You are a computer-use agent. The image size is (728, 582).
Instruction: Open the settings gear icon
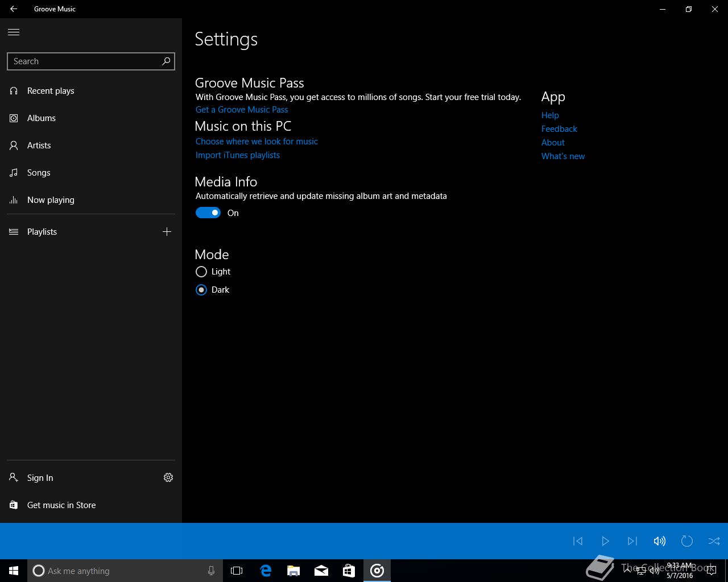click(168, 478)
